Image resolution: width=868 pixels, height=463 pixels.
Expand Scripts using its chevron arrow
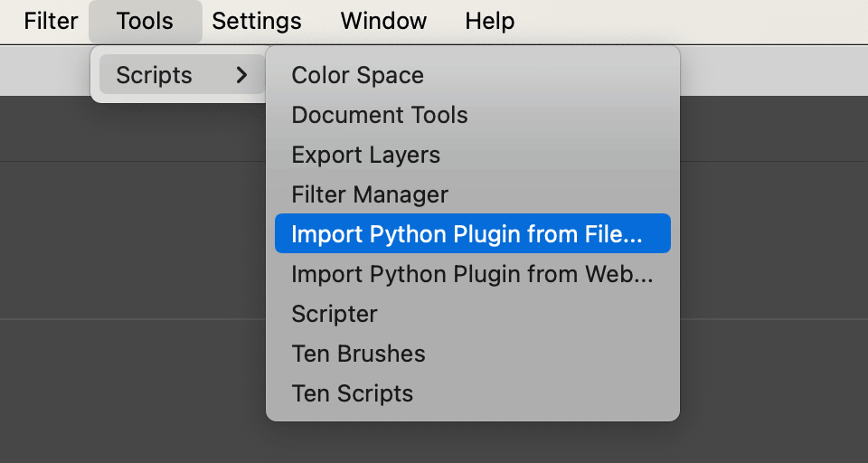[241, 75]
